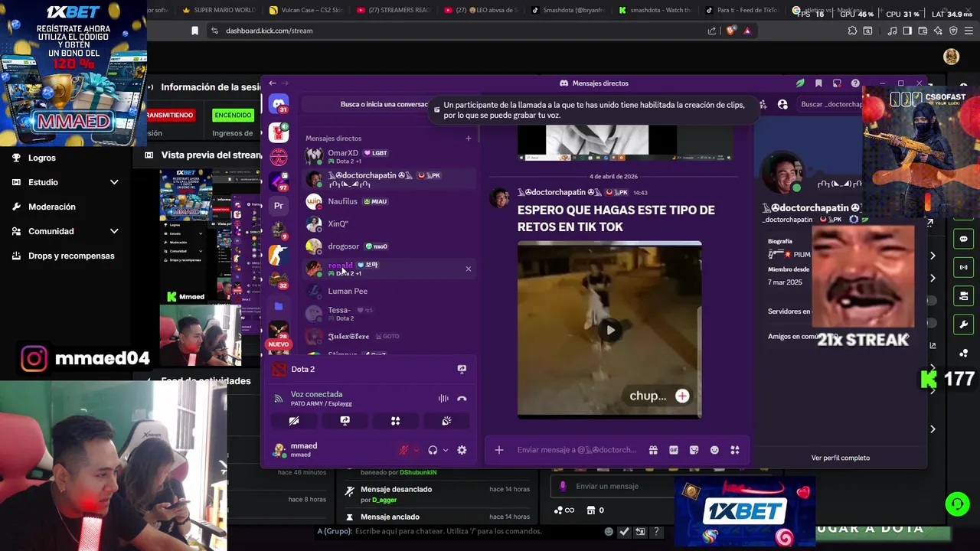Image resolution: width=980 pixels, height=551 pixels.
Task: Click Ver perfil completo link
Action: pyautogui.click(x=841, y=458)
